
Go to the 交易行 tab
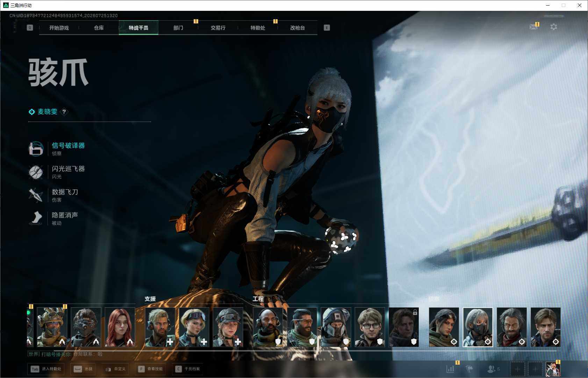(x=218, y=28)
